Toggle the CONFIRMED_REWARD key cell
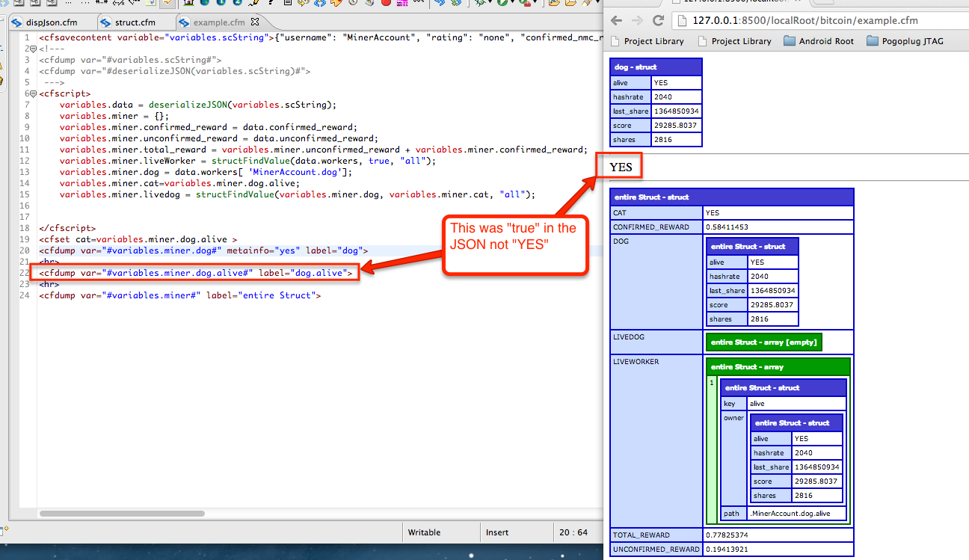 coord(656,227)
